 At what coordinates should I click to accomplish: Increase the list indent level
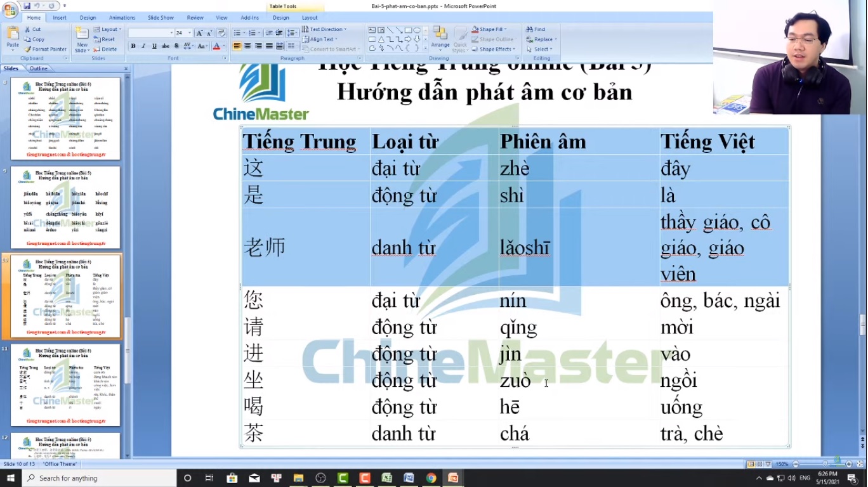(279, 33)
